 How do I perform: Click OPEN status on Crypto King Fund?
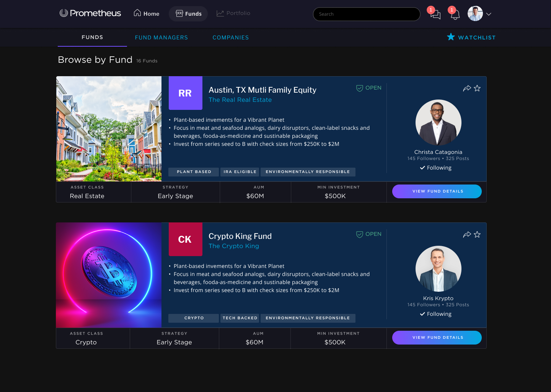(369, 234)
